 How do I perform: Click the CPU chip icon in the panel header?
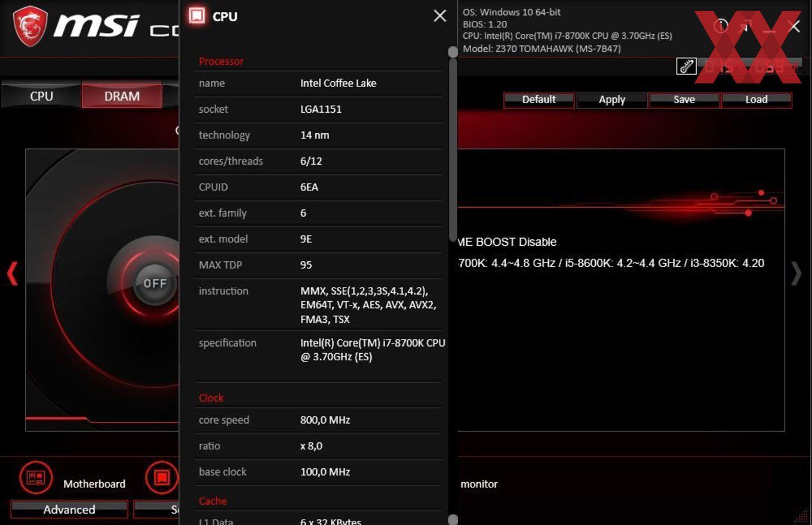pos(196,16)
